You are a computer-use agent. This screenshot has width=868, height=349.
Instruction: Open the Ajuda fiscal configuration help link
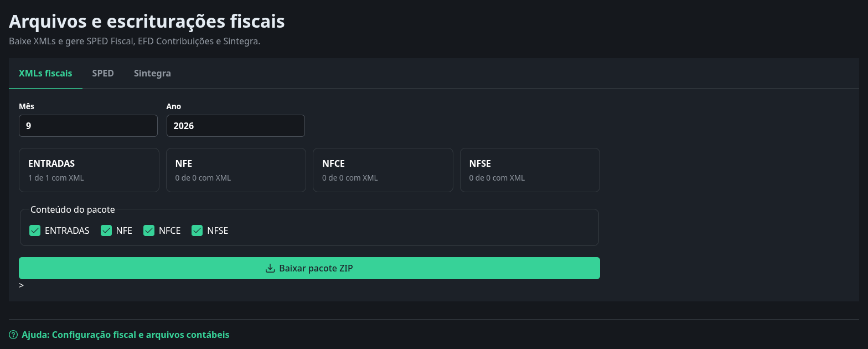[125, 335]
